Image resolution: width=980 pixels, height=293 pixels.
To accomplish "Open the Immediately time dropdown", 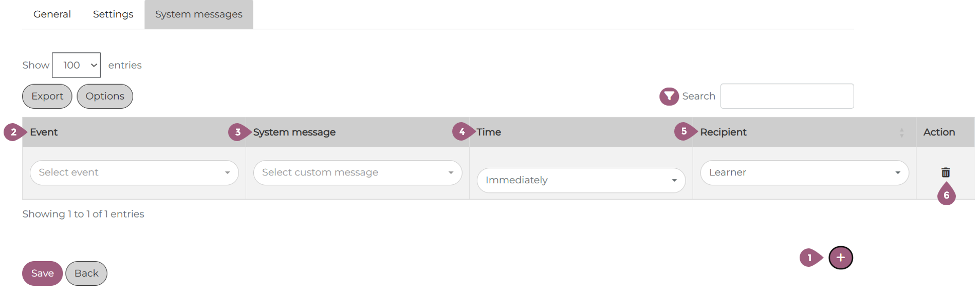I will point(581,180).
